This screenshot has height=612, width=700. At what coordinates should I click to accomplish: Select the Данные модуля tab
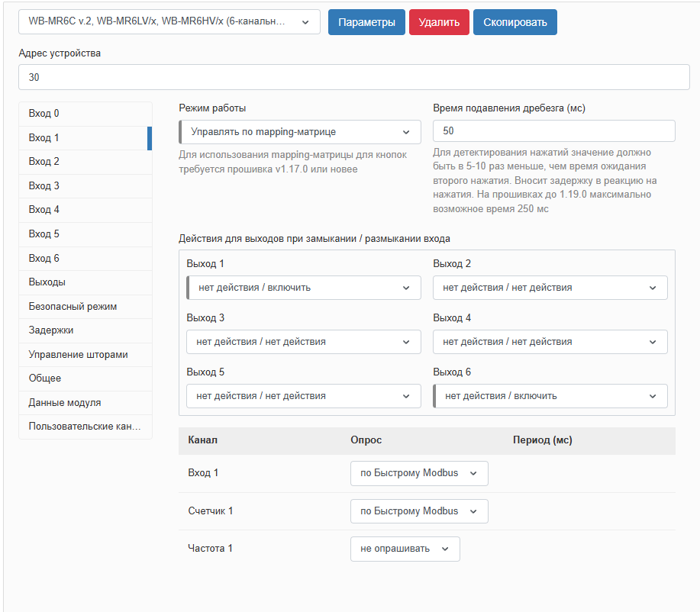(x=85, y=403)
